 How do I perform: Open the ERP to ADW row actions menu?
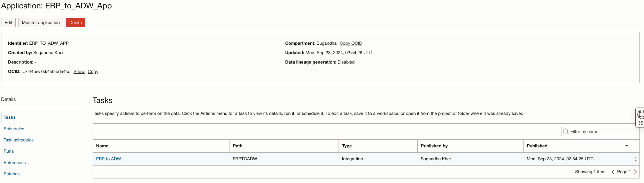[636, 159]
